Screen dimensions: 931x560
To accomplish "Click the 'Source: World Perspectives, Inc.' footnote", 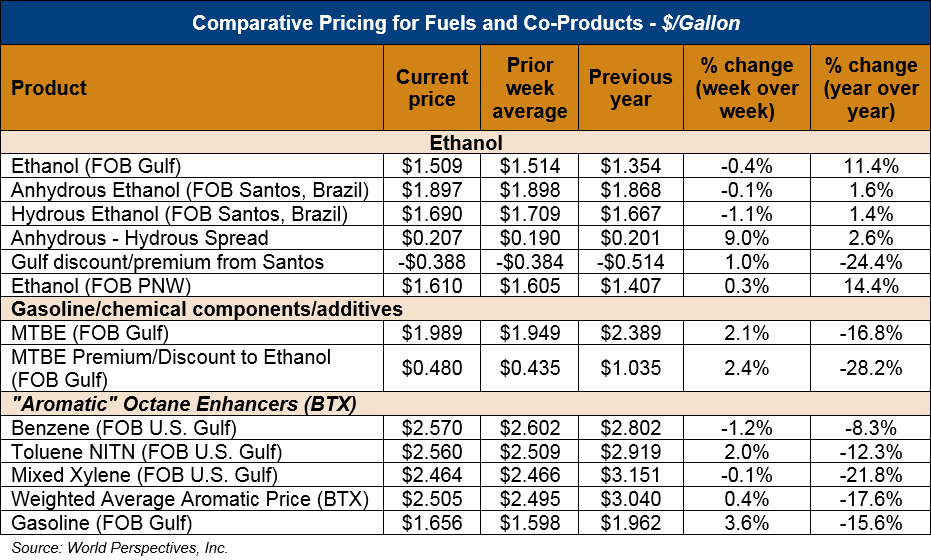I will click(120, 548).
